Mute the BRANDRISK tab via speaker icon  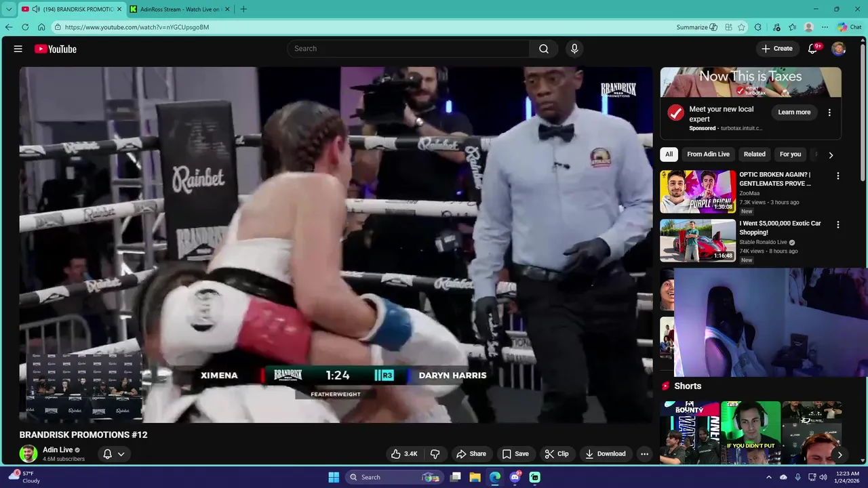click(x=35, y=9)
